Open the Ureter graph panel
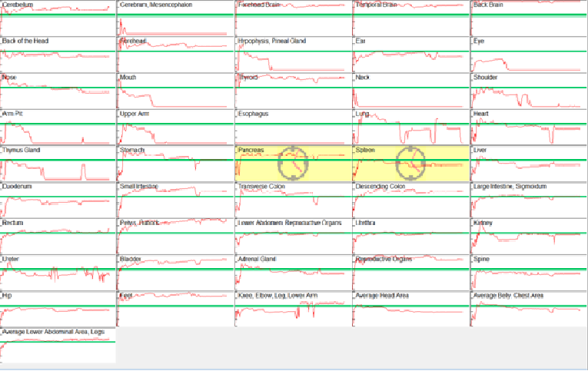Viewport: 588px width, 371px height. (58, 272)
